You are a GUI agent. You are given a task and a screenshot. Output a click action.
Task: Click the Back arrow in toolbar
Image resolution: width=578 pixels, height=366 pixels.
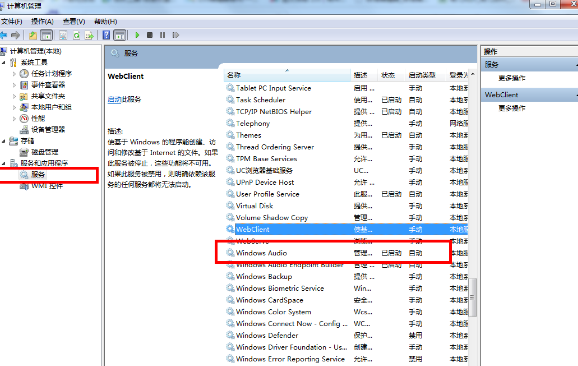pyautogui.click(x=4, y=35)
